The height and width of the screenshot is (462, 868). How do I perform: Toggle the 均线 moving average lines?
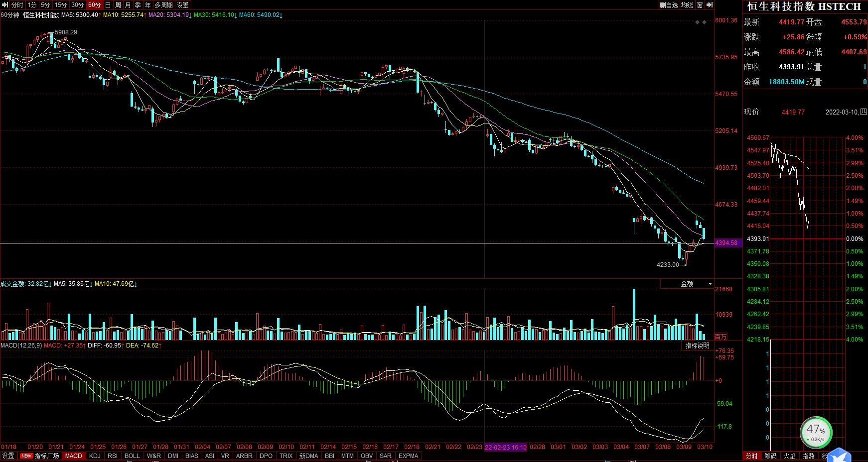click(x=687, y=5)
